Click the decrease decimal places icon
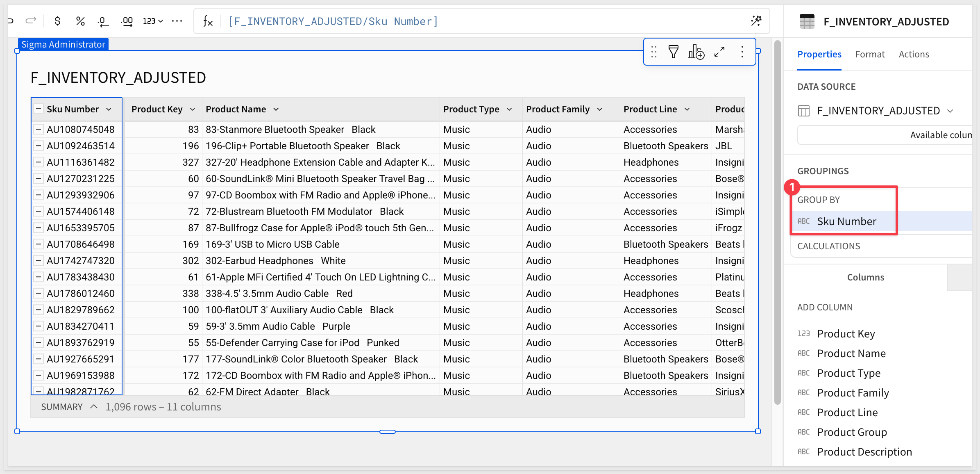 click(x=103, y=21)
